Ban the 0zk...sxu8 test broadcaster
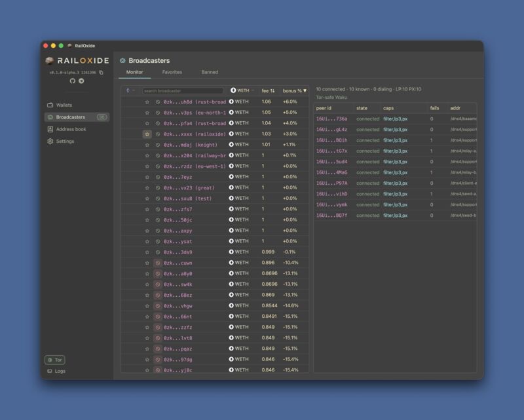Viewport: 524px width, 420px height. click(158, 199)
